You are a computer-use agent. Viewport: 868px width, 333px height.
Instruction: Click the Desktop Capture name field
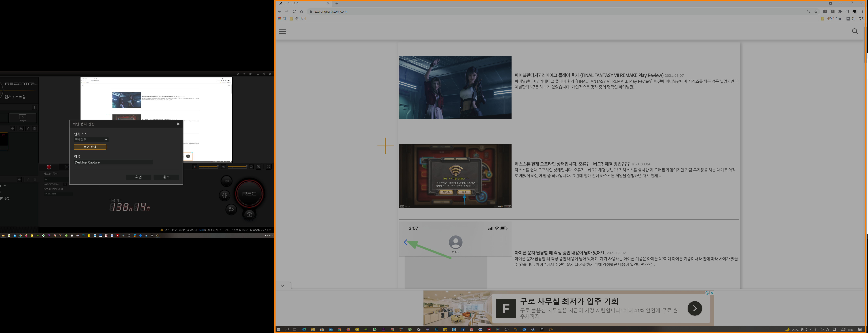113,162
